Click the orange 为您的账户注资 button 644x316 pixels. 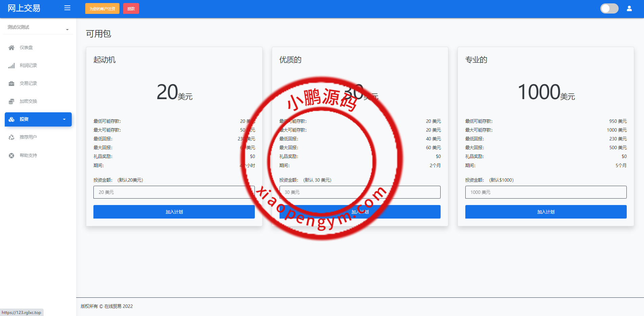(102, 9)
